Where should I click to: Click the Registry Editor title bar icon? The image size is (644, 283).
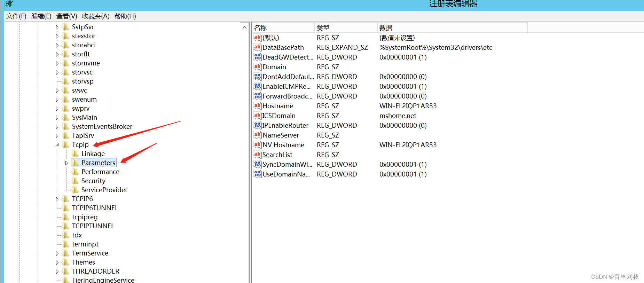[8, 4]
